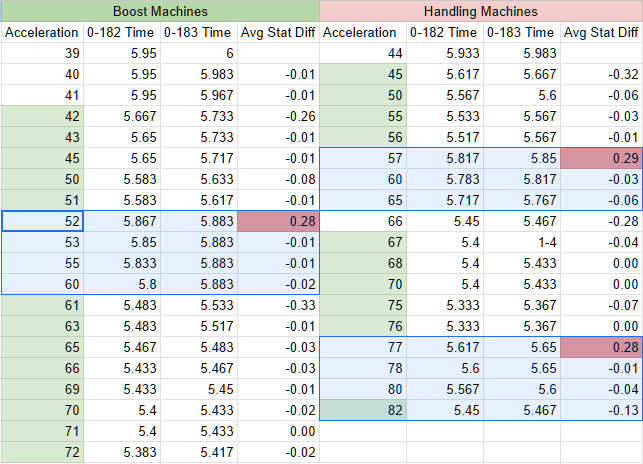Viewport: 643px width, 464px height.
Task: Select Boost acceleration cell 52
Action: coord(43,221)
